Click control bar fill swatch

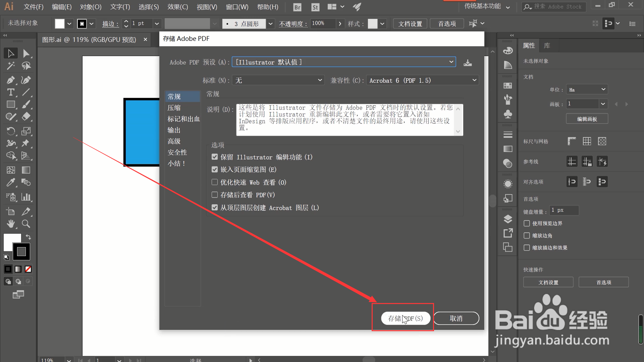[59, 24]
